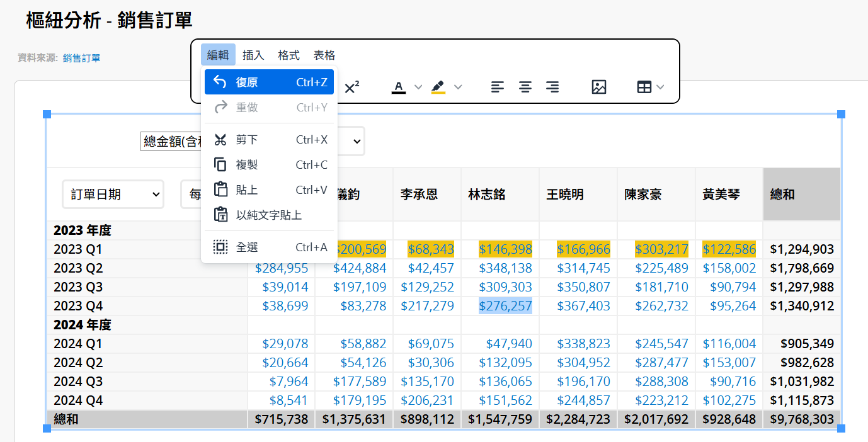Apply the yellow highlighter icon

pyautogui.click(x=438, y=88)
